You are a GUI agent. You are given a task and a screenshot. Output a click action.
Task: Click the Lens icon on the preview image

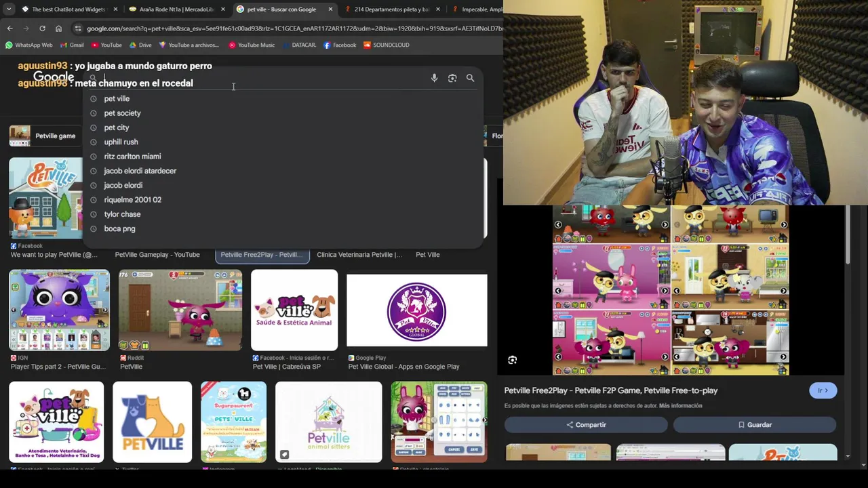tap(513, 360)
